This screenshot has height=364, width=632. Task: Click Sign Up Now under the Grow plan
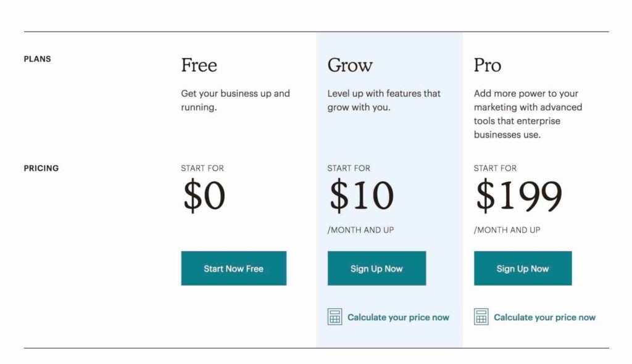pos(376,268)
